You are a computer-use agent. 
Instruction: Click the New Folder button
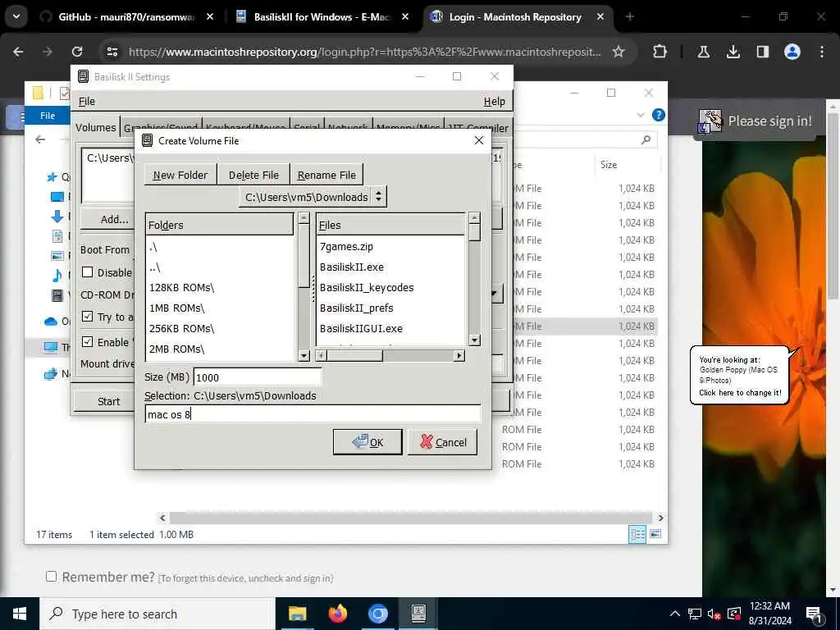[x=180, y=175]
